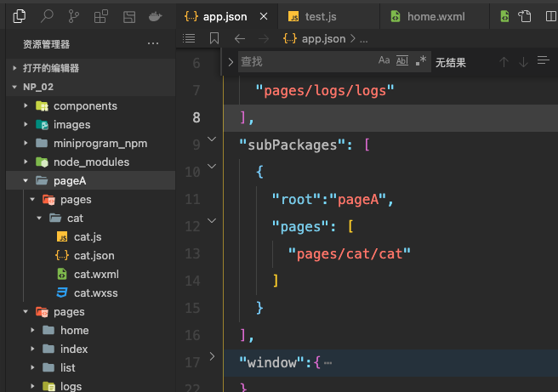Screen dimensions: 558x392
Task: Toggle the outline list icon in breadcrumb bar
Action: coord(189,38)
